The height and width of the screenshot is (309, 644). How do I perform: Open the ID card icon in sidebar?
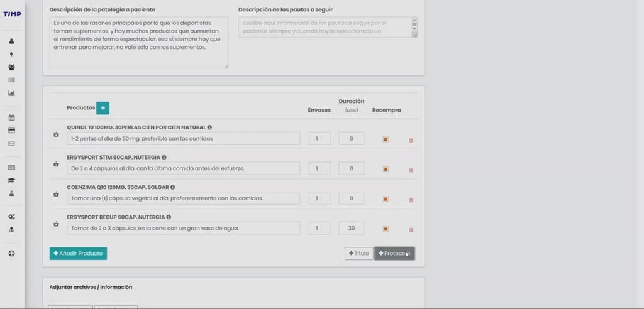tap(11, 168)
